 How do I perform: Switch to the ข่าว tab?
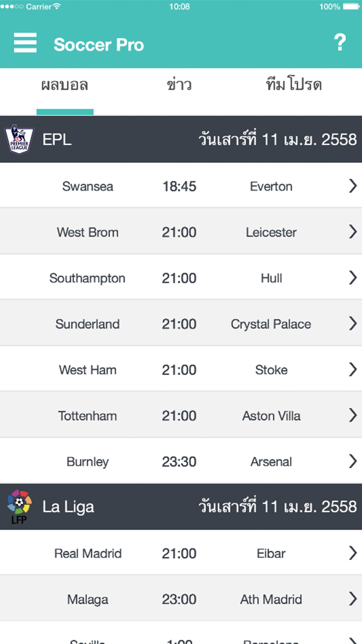[179, 85]
